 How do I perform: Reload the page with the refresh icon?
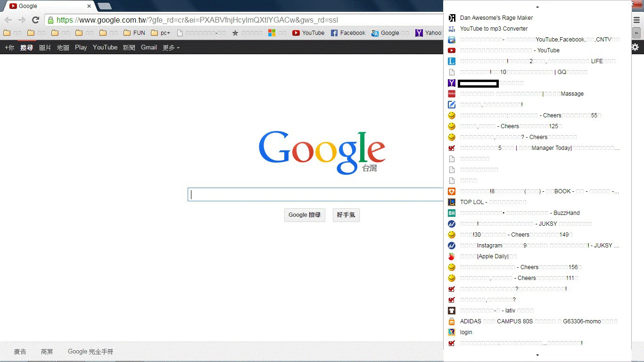coord(35,20)
